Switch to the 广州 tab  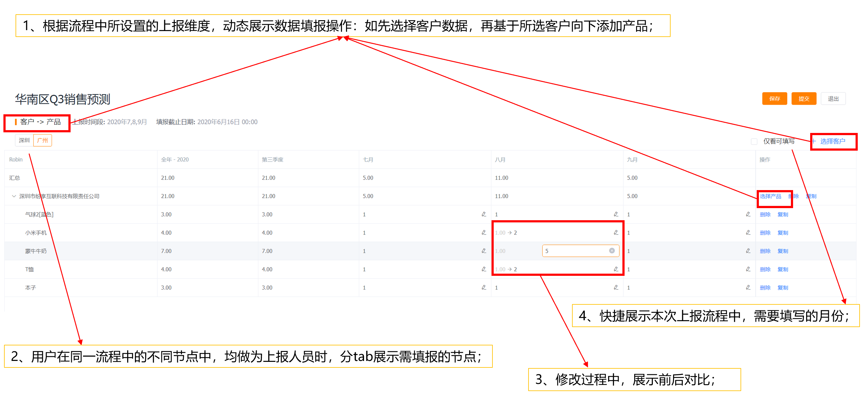click(x=43, y=140)
